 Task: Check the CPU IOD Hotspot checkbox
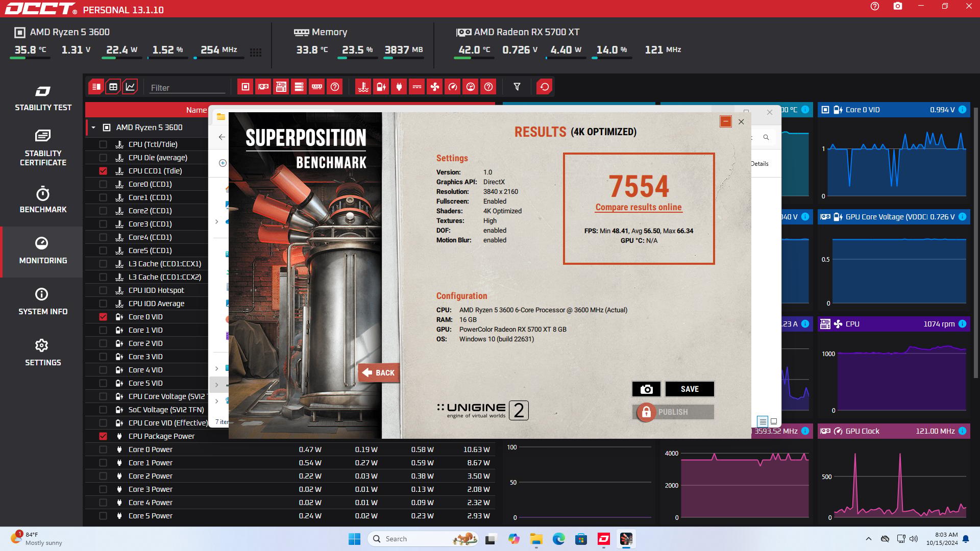coord(103,290)
